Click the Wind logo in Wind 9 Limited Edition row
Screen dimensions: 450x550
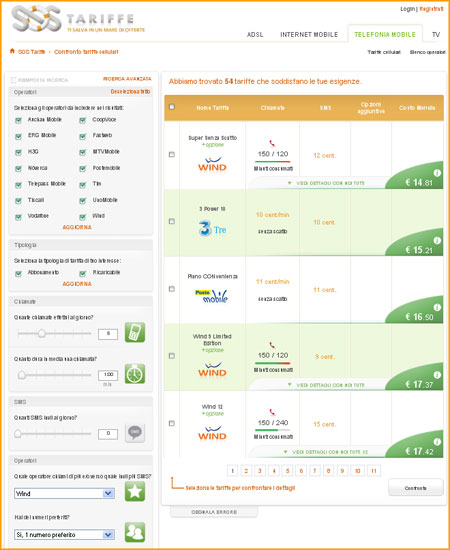tap(213, 370)
